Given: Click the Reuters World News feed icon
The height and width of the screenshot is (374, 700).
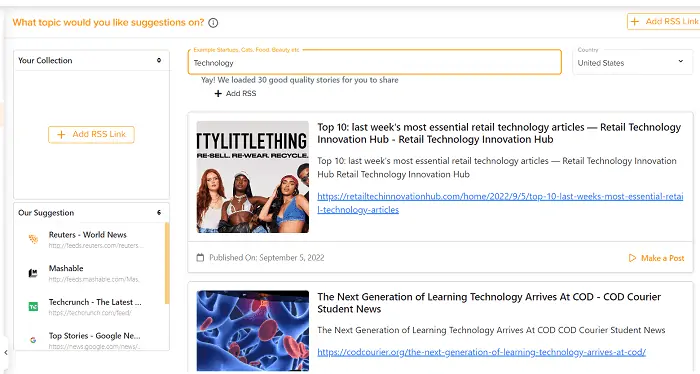Looking at the screenshot, I should point(33,239).
